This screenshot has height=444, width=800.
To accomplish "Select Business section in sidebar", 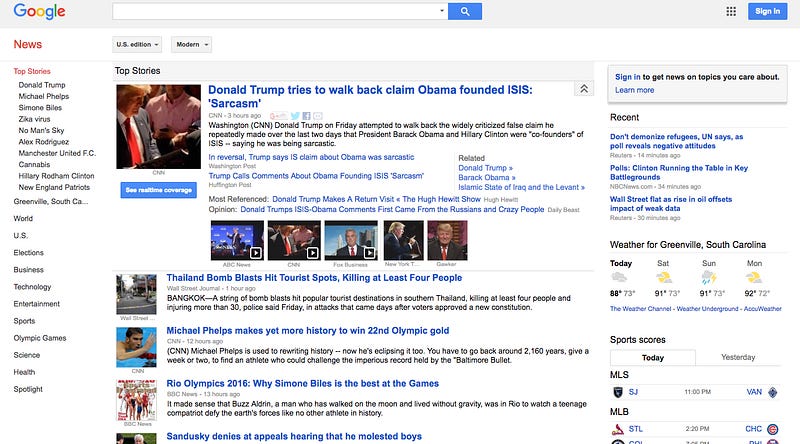I will coord(29,269).
